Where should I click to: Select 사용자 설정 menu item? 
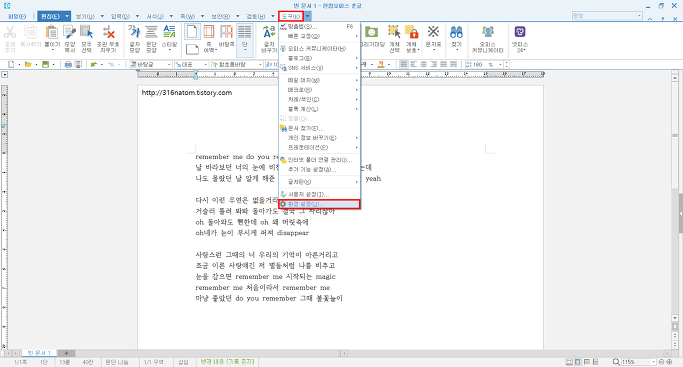point(319,195)
